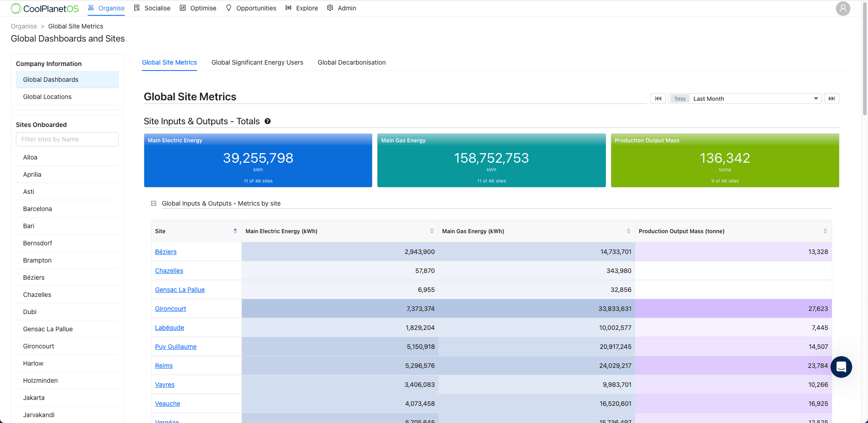Switch to the Global Significant Energy Users tab
The height and width of the screenshot is (423, 868).
click(x=257, y=62)
